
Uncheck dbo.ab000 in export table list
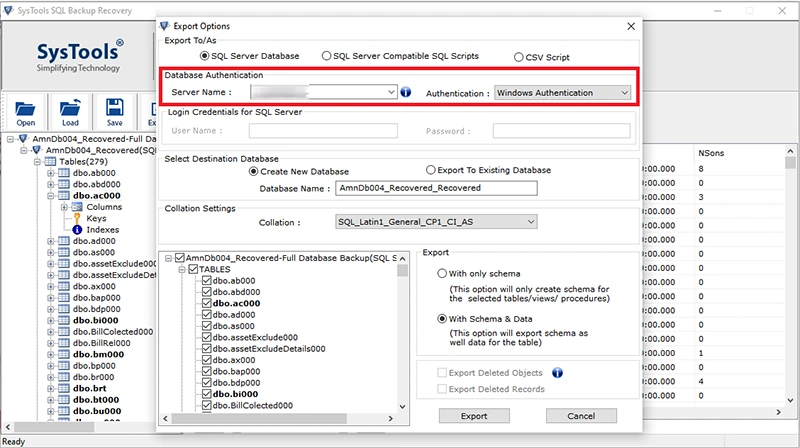coord(207,281)
